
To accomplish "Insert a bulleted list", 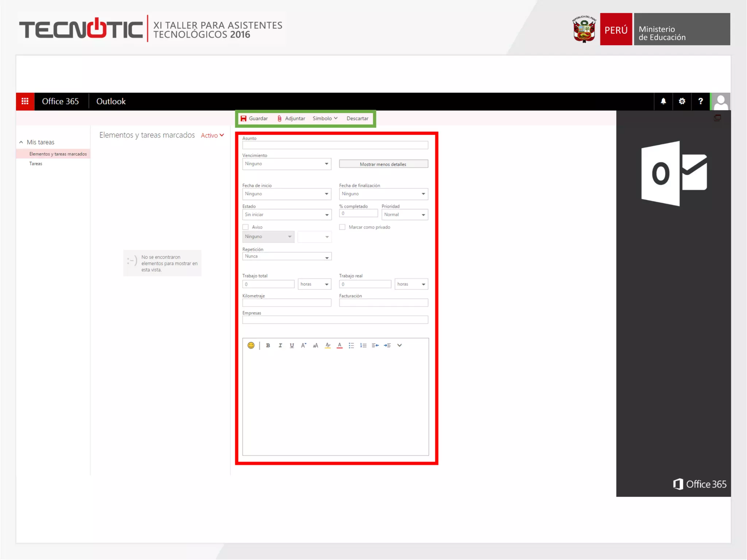I will (351, 345).
